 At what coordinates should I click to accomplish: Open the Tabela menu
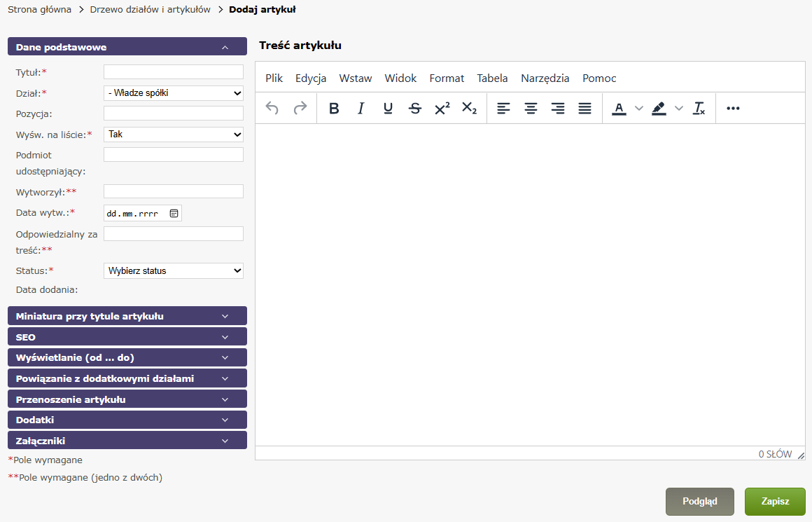pyautogui.click(x=492, y=78)
